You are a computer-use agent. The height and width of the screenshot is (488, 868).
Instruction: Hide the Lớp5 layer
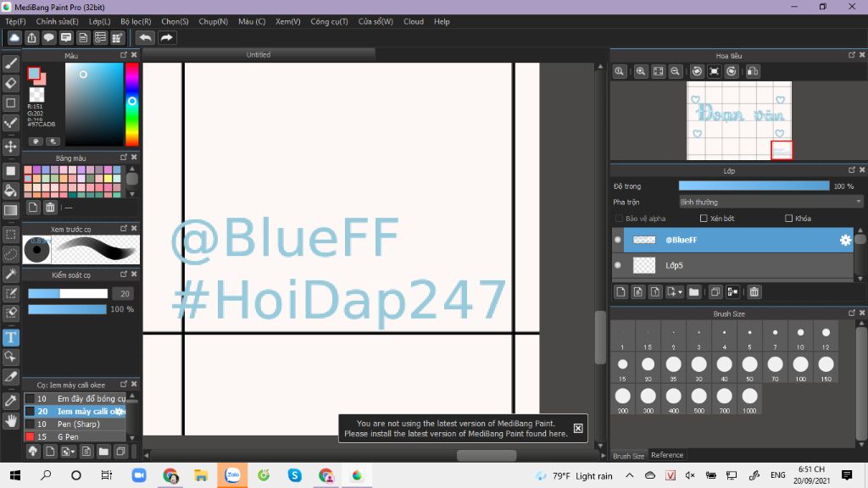pyautogui.click(x=618, y=265)
